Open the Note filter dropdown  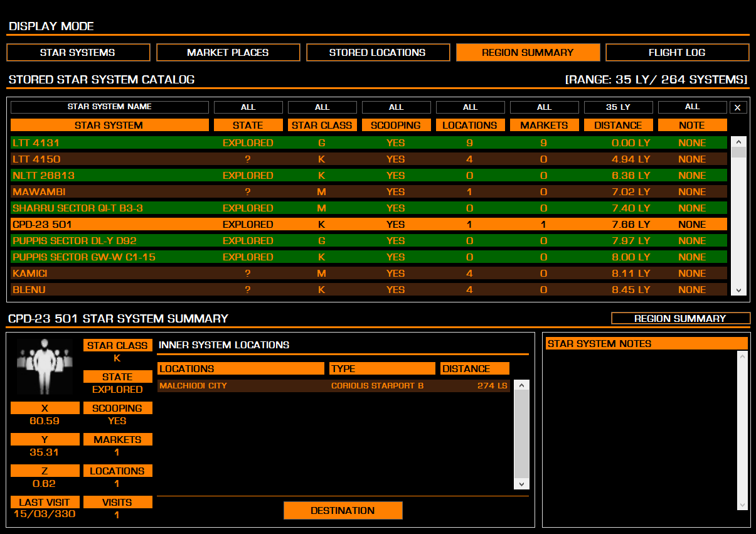click(692, 107)
